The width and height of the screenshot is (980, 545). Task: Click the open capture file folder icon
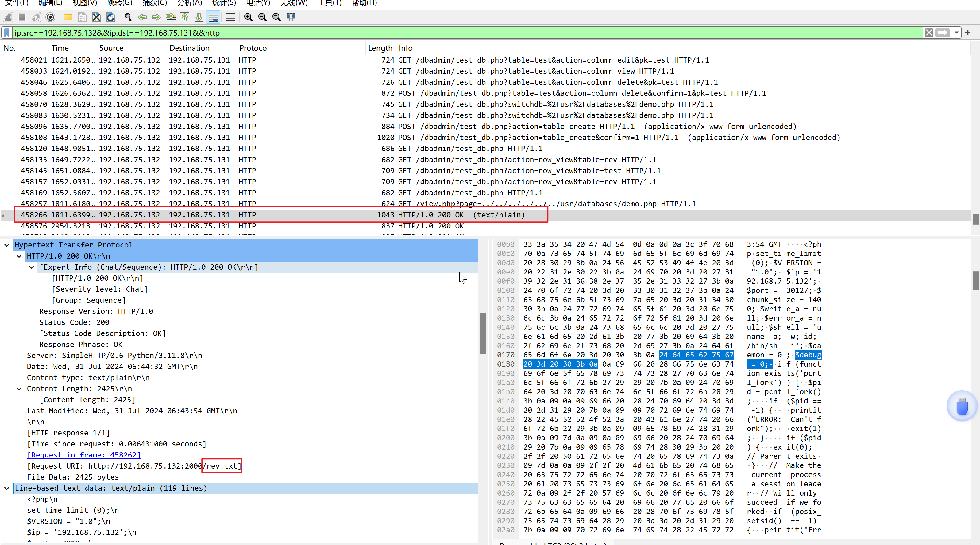(68, 17)
